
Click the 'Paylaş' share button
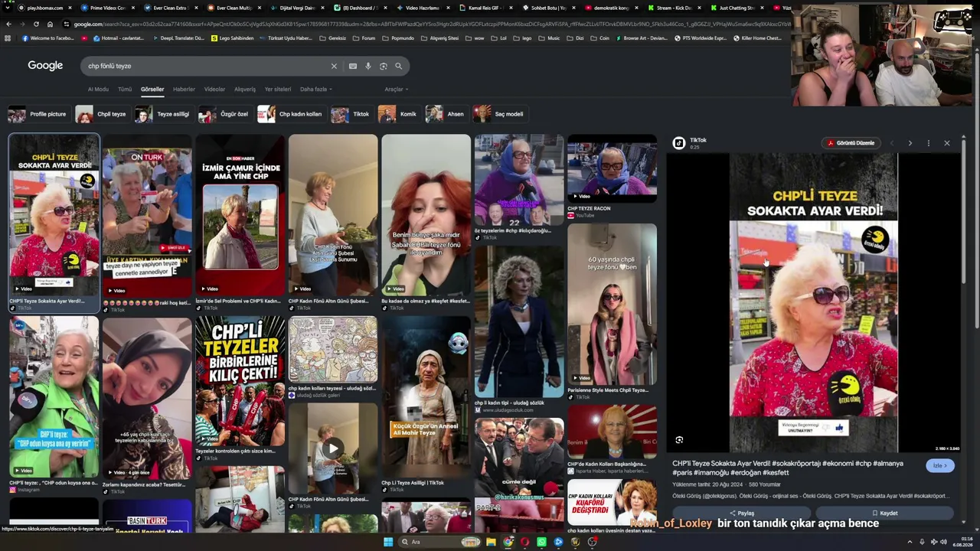(742, 514)
